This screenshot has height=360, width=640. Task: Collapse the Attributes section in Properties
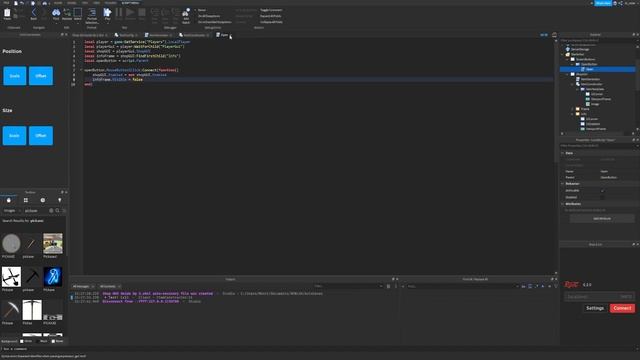(563, 204)
